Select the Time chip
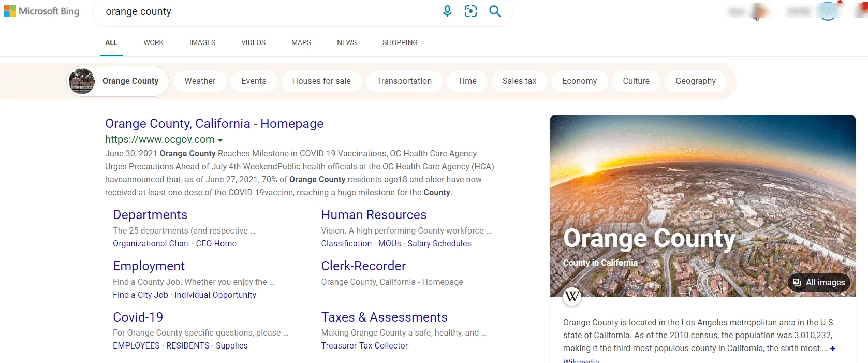Screen dimensions: 868x363 (x=467, y=81)
